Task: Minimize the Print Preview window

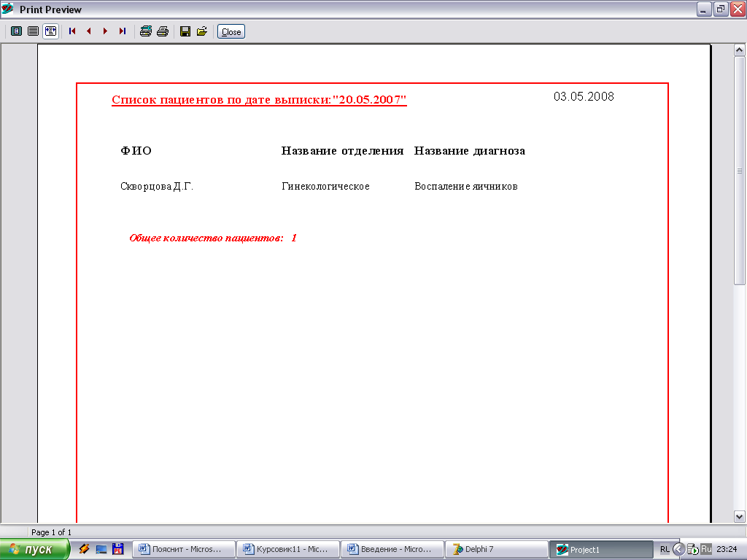Action: (704, 9)
